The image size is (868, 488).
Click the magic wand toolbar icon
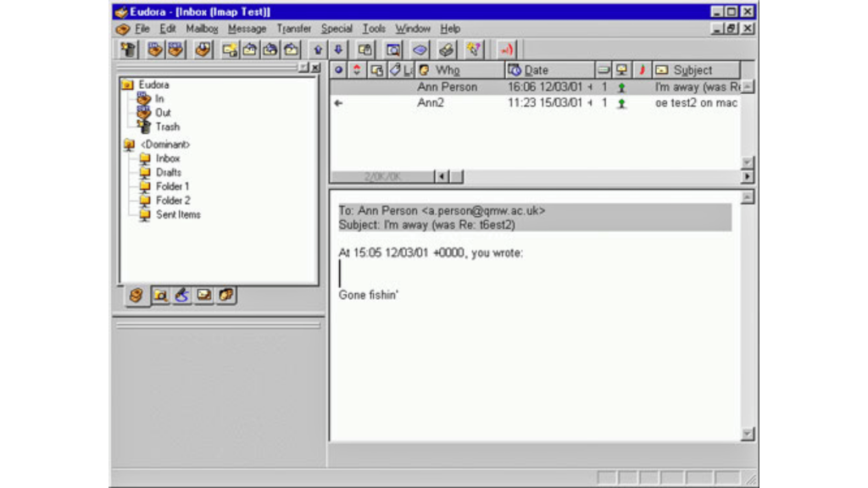point(473,50)
